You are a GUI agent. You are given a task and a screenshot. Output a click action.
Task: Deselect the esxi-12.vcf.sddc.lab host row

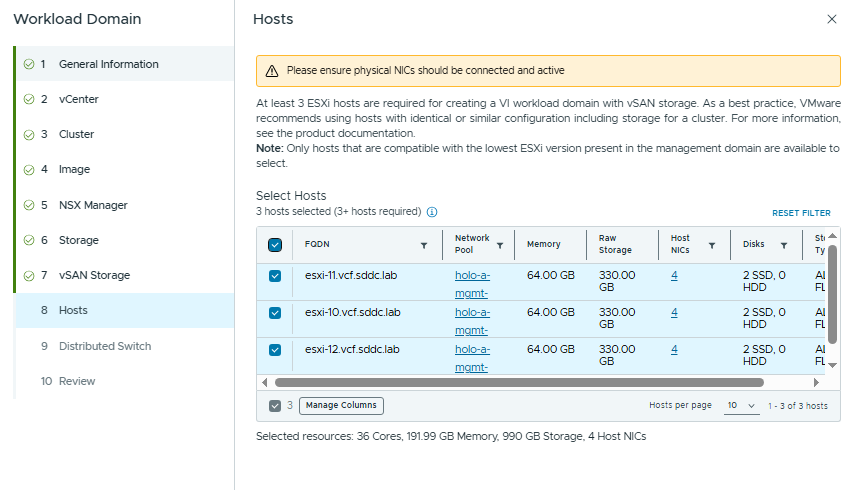pyautogui.click(x=275, y=350)
